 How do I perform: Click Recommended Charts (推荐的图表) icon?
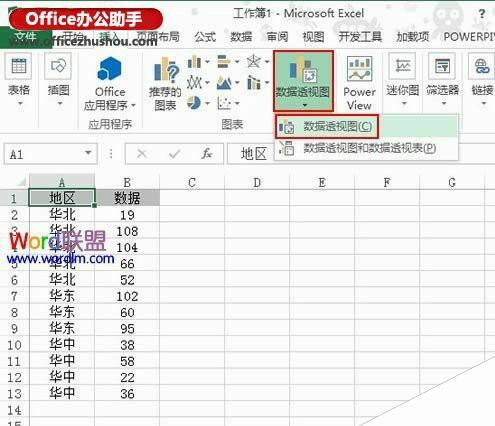coord(167,69)
